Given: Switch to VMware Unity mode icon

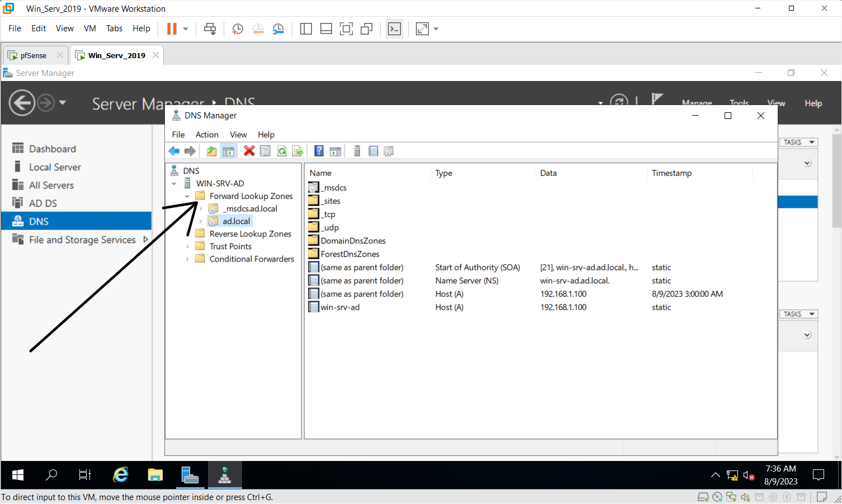Looking at the screenshot, I should [366, 28].
